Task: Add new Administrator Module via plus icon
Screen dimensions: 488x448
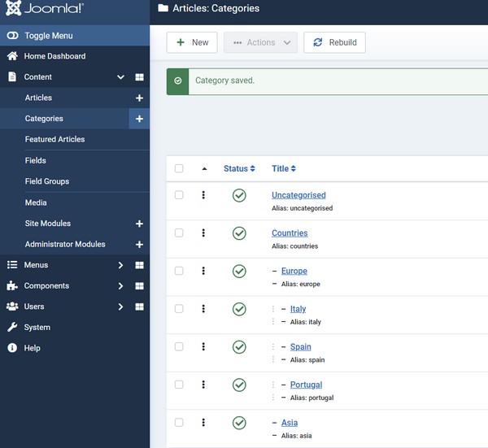Action: (x=139, y=245)
